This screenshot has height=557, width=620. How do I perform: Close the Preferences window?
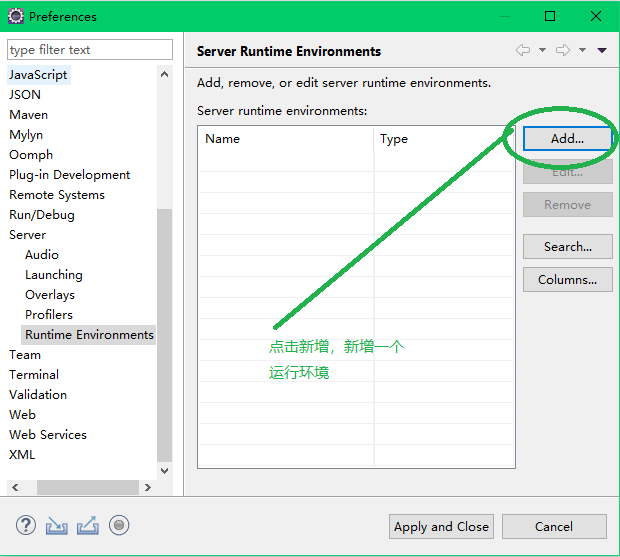[596, 16]
